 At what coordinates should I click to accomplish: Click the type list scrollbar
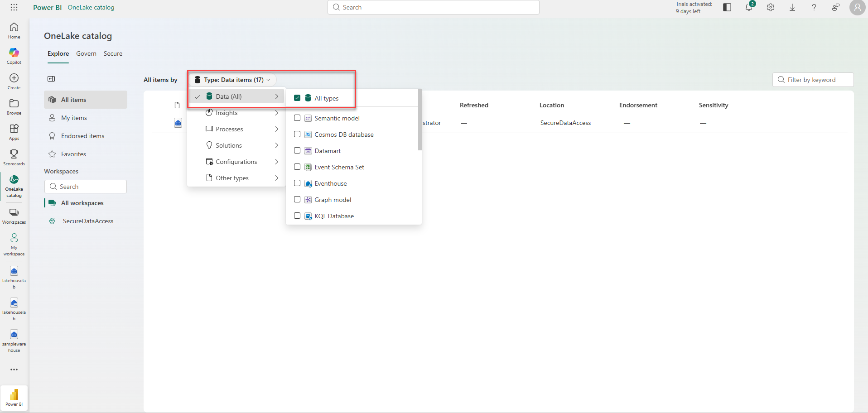tap(420, 120)
